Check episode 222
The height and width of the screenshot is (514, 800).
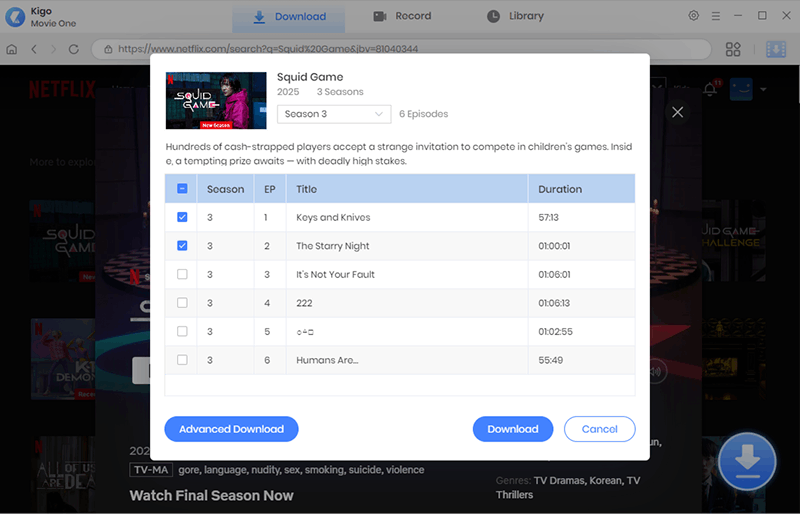[x=182, y=303]
